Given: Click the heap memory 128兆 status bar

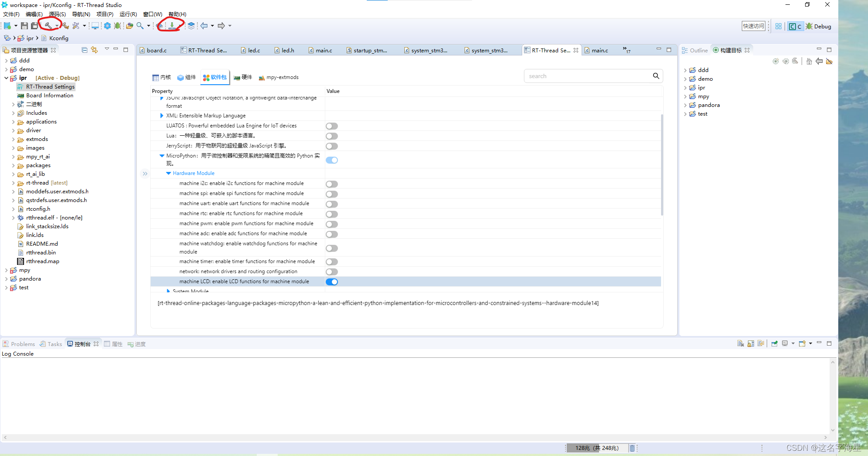Looking at the screenshot, I should [596, 448].
